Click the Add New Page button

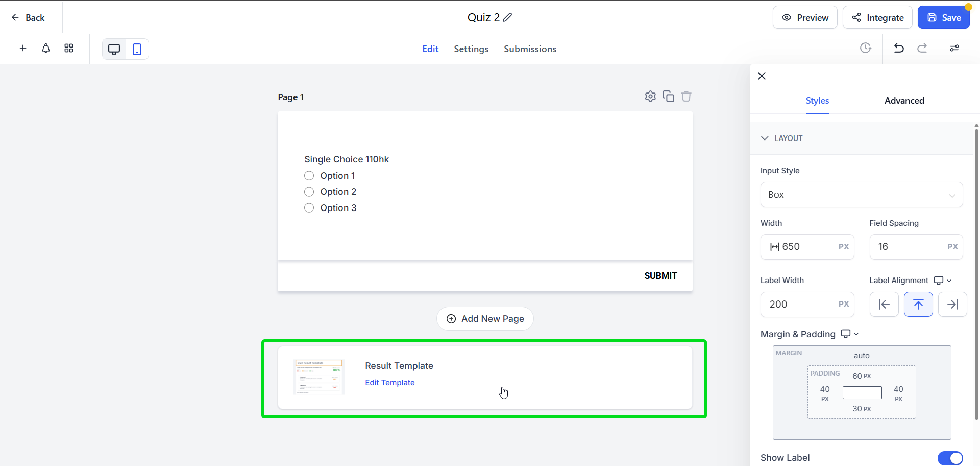(x=485, y=319)
